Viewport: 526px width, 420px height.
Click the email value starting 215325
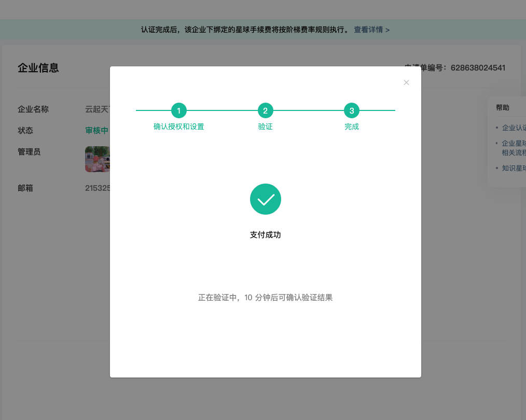pyautogui.click(x=98, y=188)
